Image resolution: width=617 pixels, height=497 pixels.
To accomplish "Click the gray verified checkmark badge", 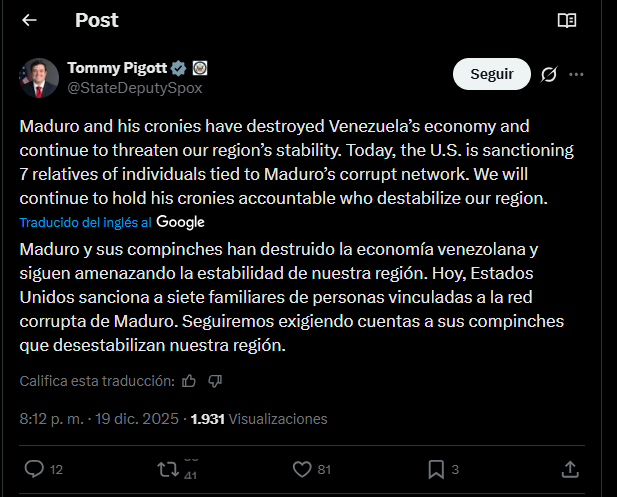I will tap(178, 68).
